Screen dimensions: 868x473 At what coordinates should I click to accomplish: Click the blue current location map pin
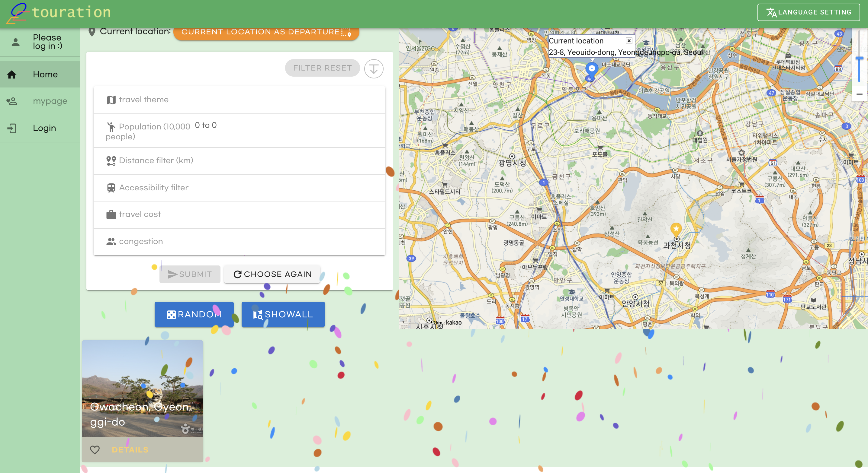coord(592,69)
